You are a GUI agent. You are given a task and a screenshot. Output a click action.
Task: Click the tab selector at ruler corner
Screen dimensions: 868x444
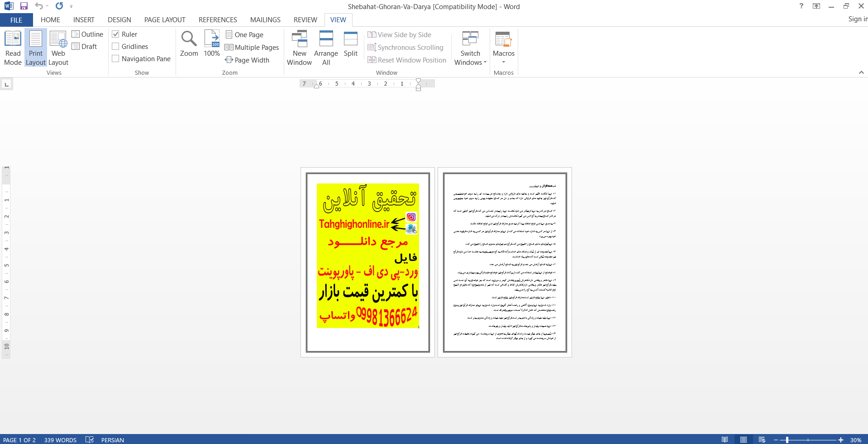[6, 84]
